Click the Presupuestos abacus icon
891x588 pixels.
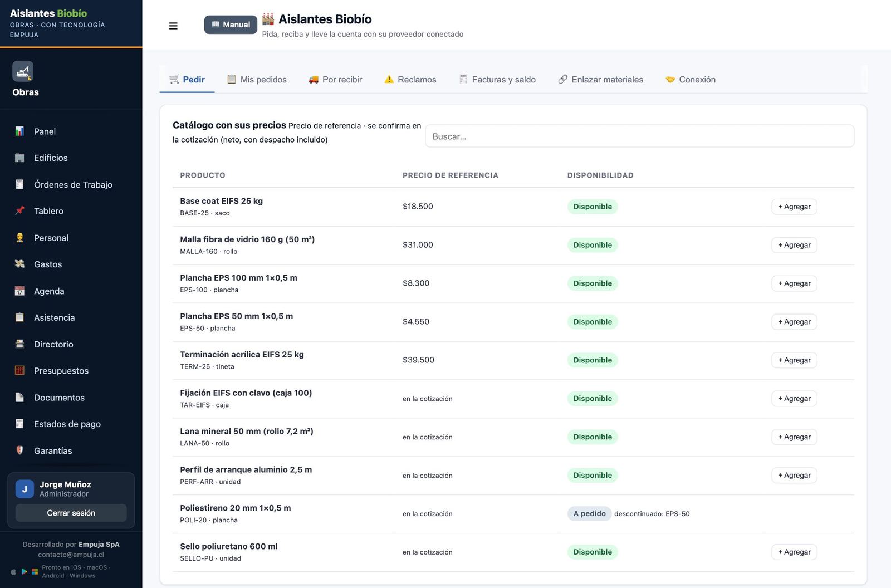pos(19,371)
